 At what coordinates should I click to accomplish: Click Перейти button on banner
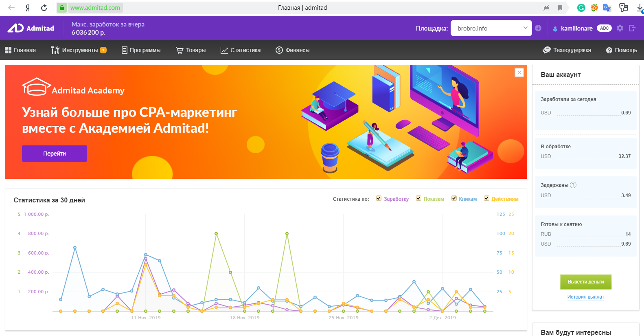coord(55,154)
